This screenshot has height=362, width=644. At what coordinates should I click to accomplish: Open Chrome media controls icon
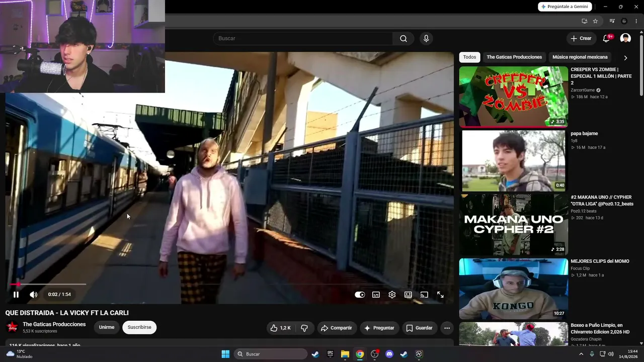(x=612, y=21)
